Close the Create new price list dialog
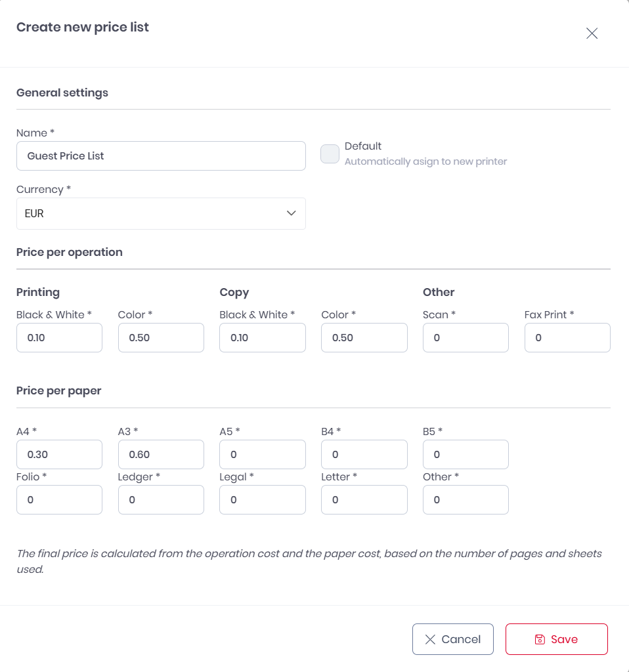The image size is (629, 672). [592, 33]
